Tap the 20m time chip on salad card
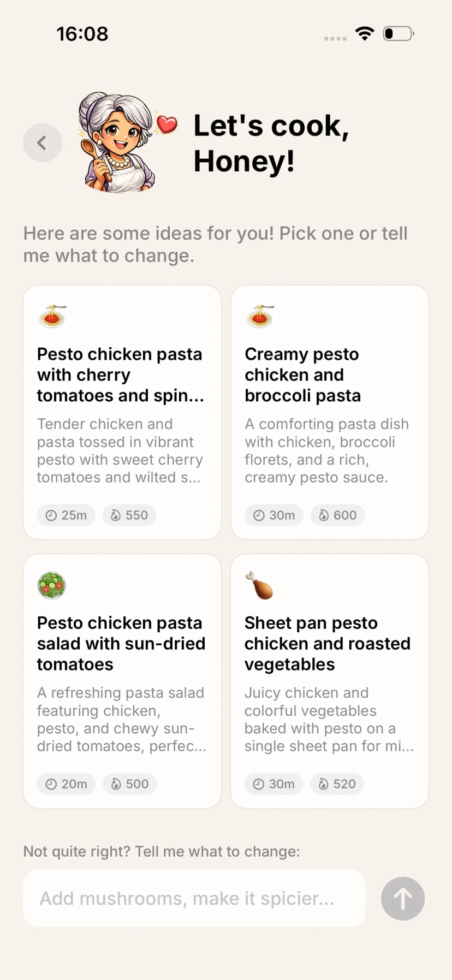This screenshot has width=452, height=980. [x=66, y=783]
